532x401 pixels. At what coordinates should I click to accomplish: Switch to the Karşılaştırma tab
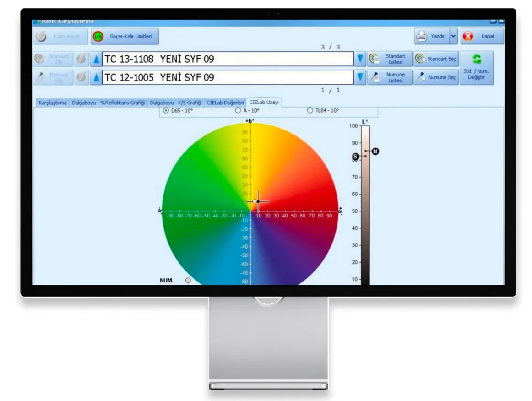pyautogui.click(x=53, y=103)
